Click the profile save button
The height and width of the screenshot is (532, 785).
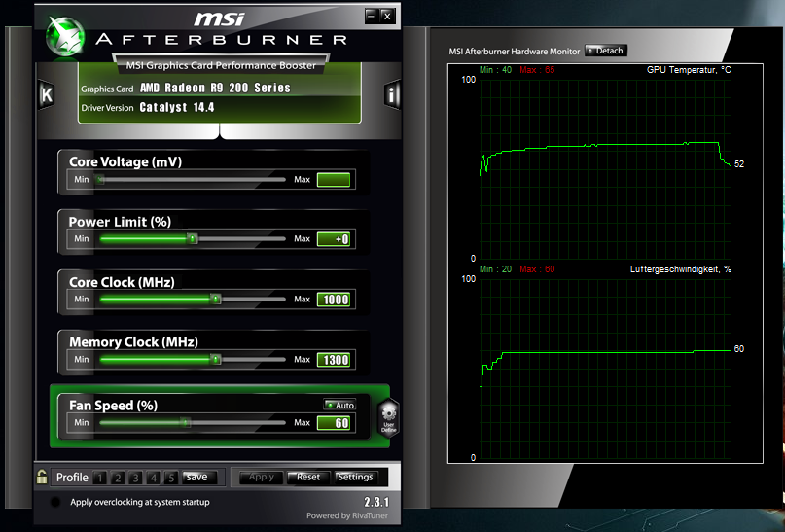199,477
